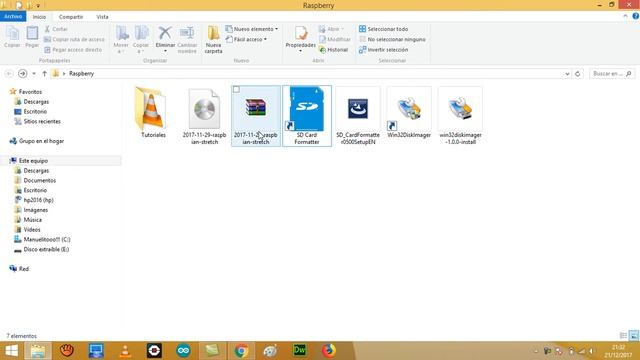Select Grupo en el hogar
640x360 pixels.
41,141
